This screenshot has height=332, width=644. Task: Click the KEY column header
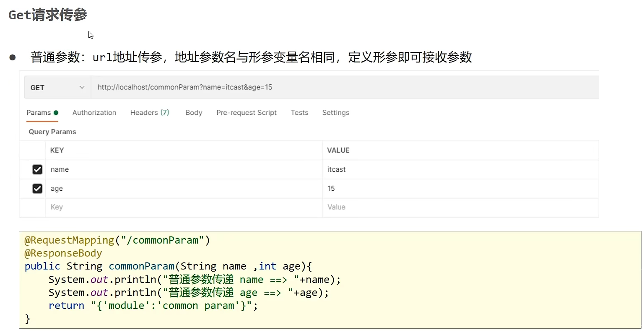(x=57, y=150)
